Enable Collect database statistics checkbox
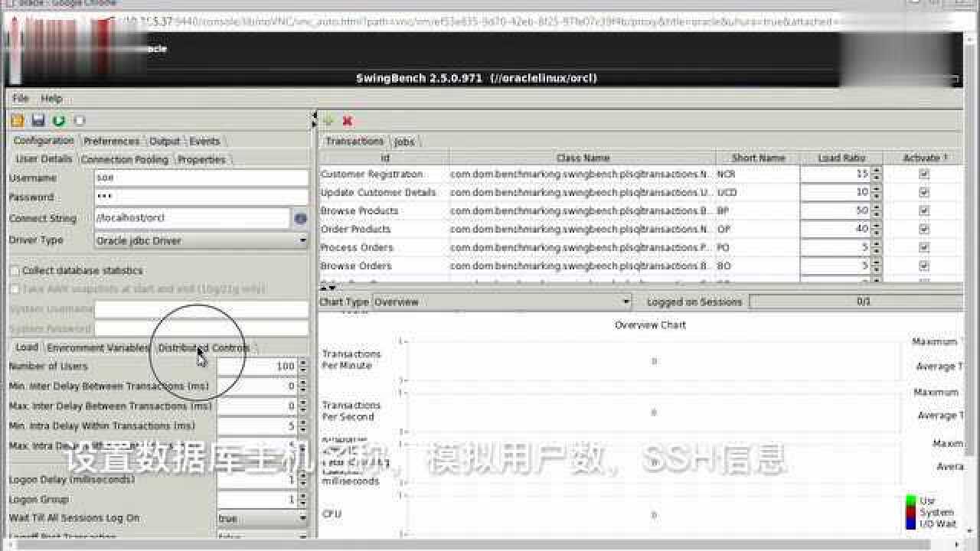 click(x=15, y=271)
